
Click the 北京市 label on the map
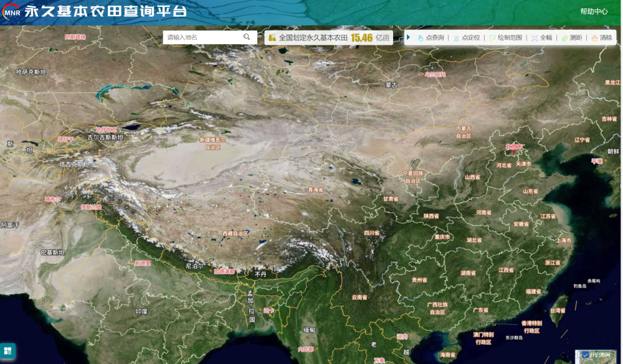tap(514, 146)
